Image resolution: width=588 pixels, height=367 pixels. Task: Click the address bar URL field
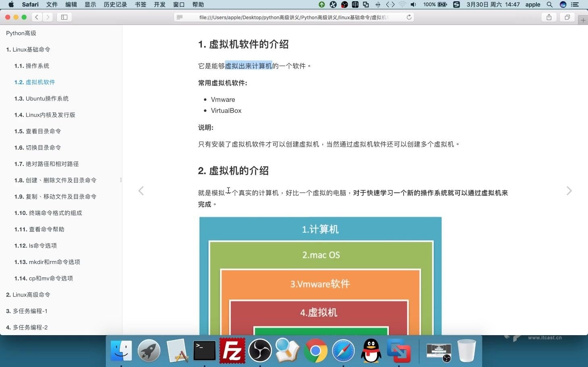coord(294,17)
